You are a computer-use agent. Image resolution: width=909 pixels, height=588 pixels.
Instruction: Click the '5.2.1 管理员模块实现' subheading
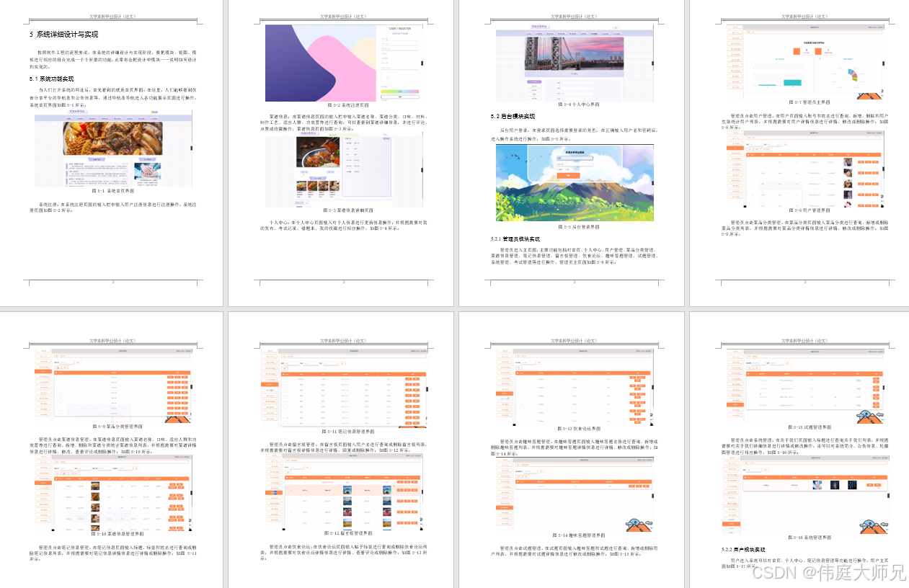515,239
